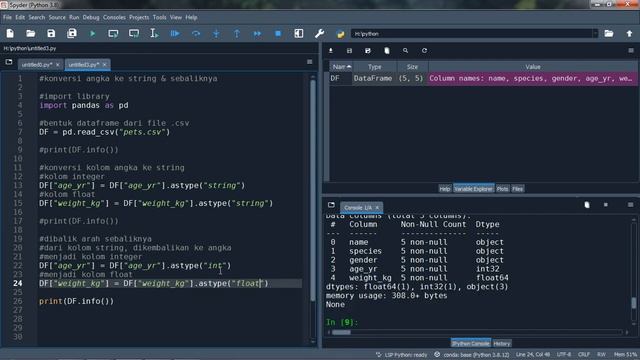Click console horizontal scrollbar thumb

(341, 332)
